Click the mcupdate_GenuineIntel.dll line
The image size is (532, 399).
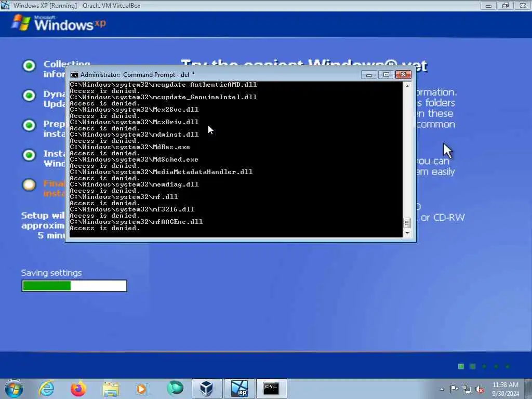(163, 97)
